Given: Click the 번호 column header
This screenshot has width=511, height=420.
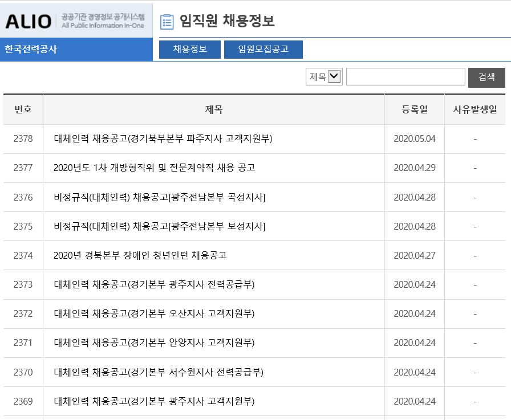Looking at the screenshot, I should click(23, 109).
